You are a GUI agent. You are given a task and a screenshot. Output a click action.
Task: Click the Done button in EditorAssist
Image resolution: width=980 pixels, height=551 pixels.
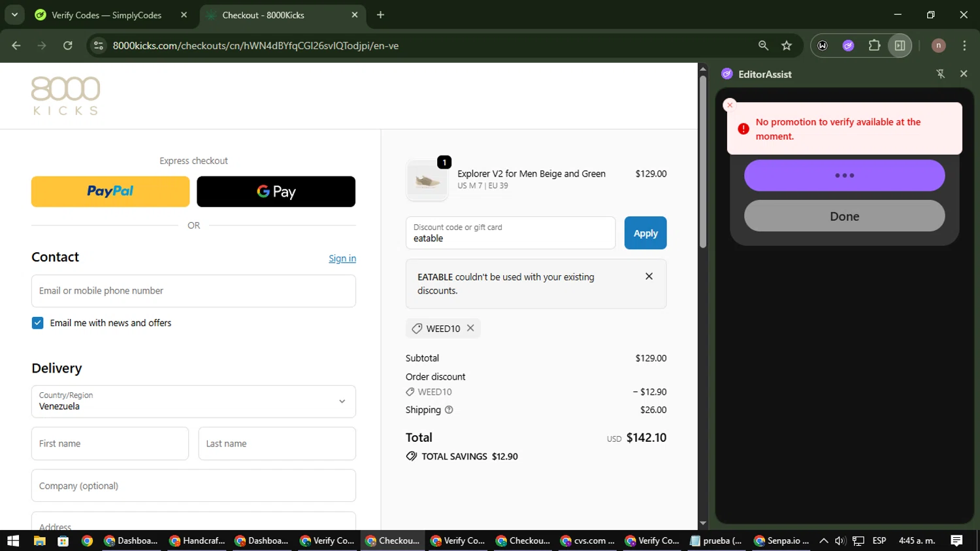pos(844,216)
